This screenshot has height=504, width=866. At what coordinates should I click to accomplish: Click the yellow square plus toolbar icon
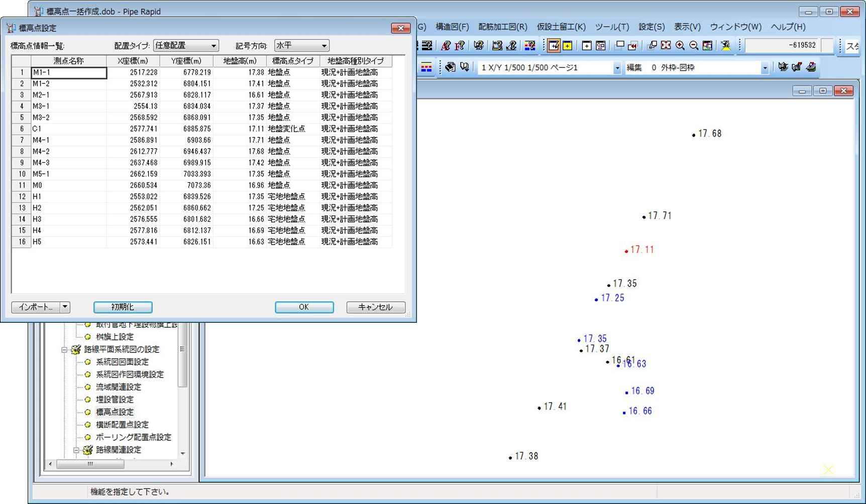tap(568, 46)
